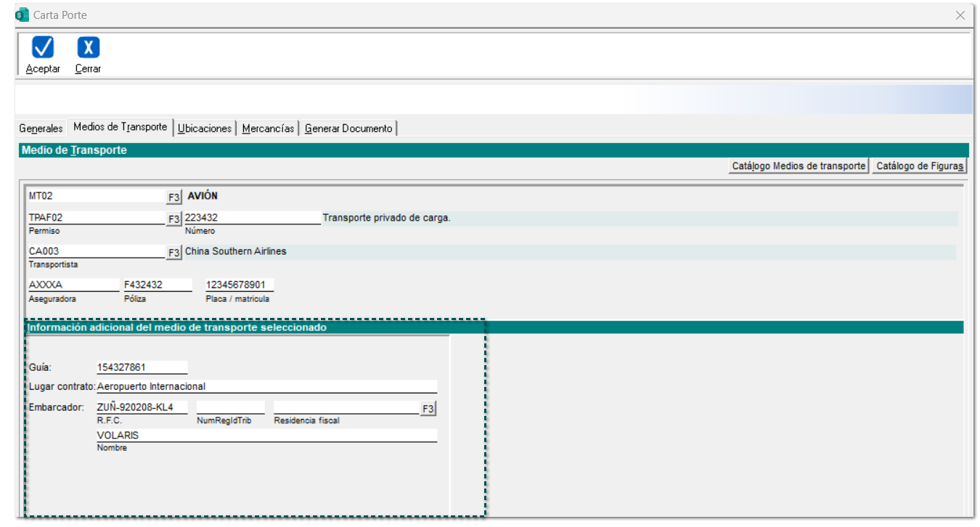Screen dimensions: 980x527
Task: Open F3 lookup for Residencia fiscal
Action: pyautogui.click(x=428, y=409)
